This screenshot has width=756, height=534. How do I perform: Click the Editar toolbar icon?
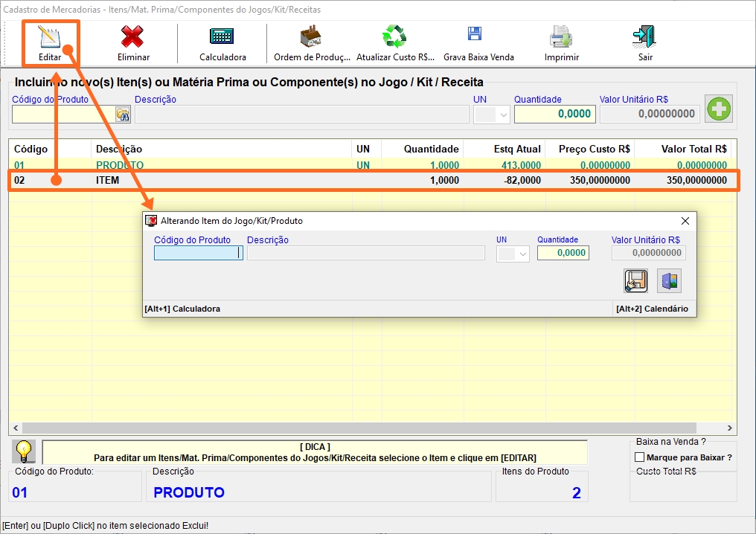pyautogui.click(x=50, y=37)
